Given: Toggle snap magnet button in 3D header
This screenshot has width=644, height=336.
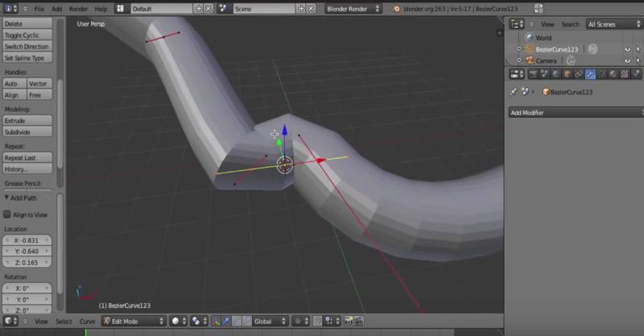Looking at the screenshot, I should (x=317, y=321).
